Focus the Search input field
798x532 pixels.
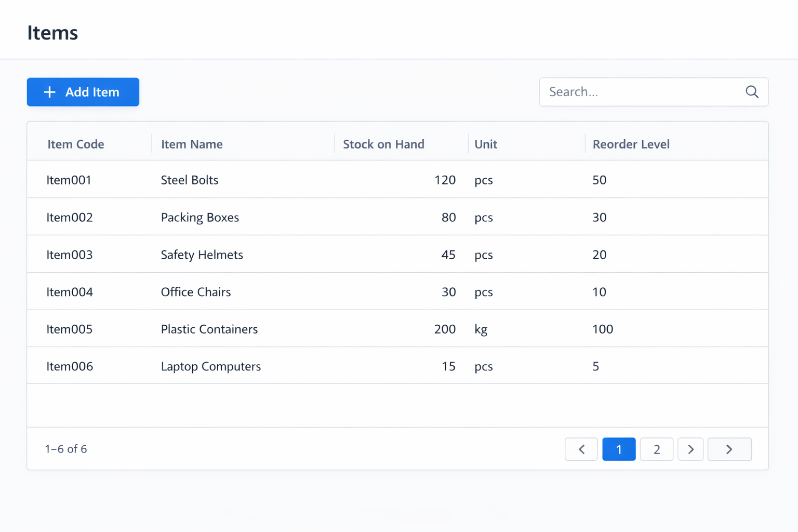[642, 92]
